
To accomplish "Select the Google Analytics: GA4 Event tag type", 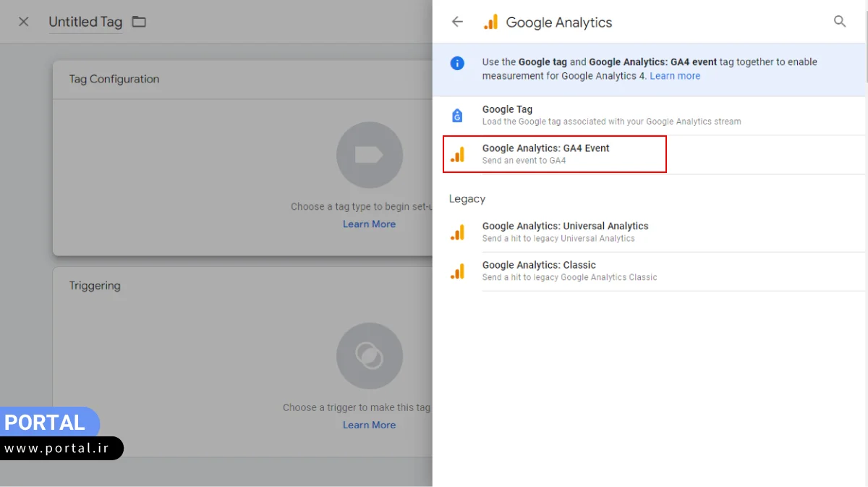I will tap(554, 153).
